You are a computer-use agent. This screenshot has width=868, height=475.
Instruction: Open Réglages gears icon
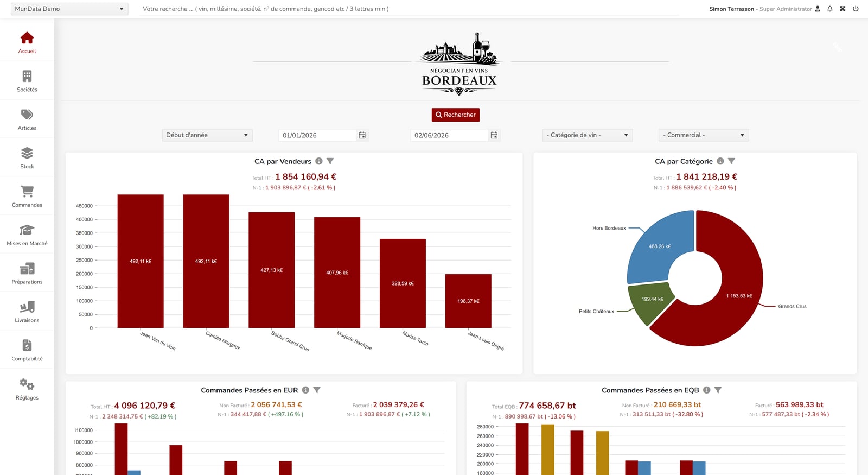pos(27,384)
